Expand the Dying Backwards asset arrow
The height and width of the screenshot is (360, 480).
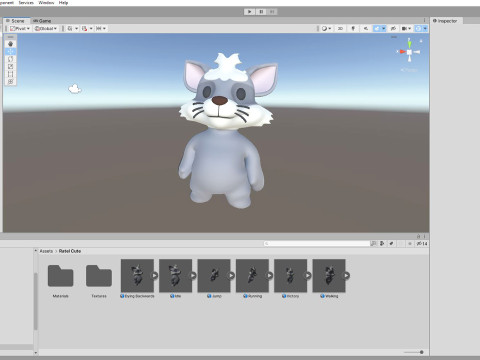click(x=154, y=276)
